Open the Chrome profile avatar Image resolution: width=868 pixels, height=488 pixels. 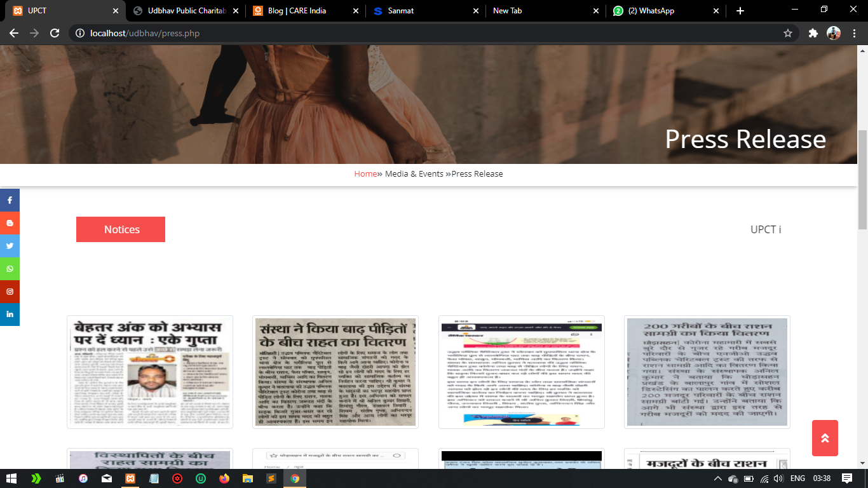tap(834, 33)
